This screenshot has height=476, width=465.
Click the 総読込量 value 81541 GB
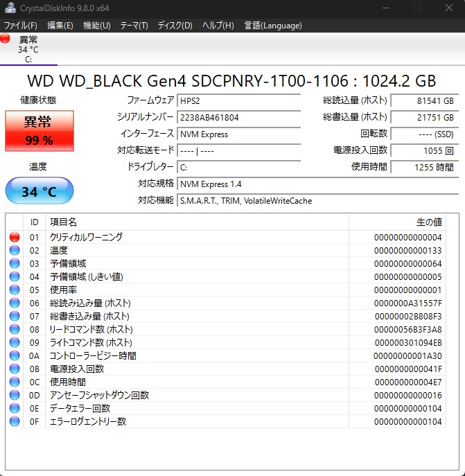[424, 100]
